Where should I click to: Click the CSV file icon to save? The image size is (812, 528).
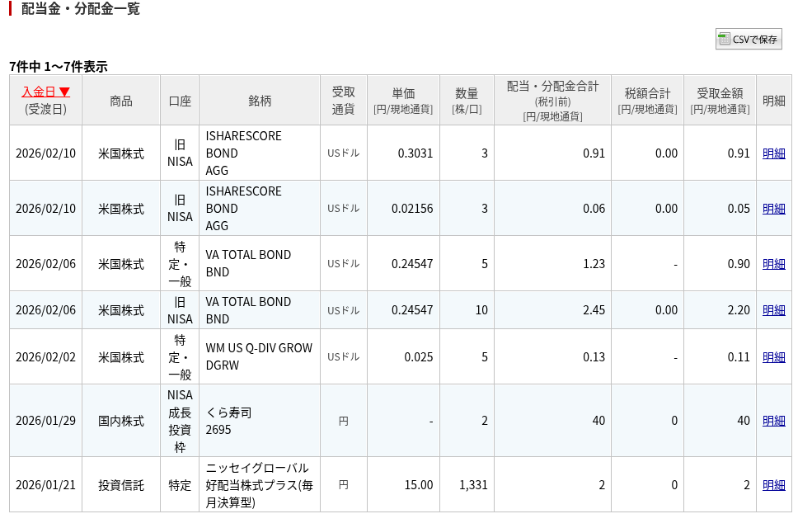tap(724, 39)
